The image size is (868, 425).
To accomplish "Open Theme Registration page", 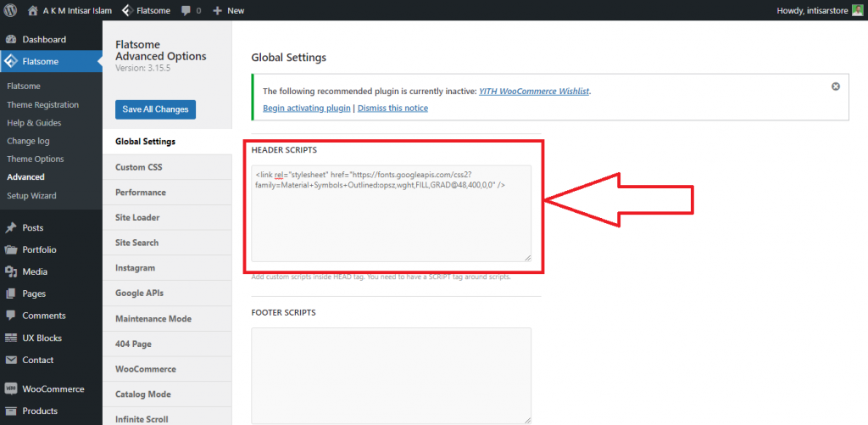I will point(42,104).
